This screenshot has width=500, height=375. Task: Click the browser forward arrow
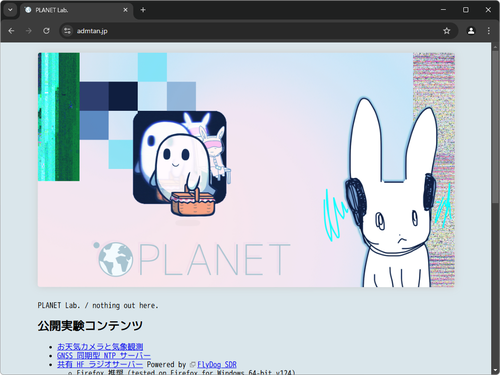29,31
